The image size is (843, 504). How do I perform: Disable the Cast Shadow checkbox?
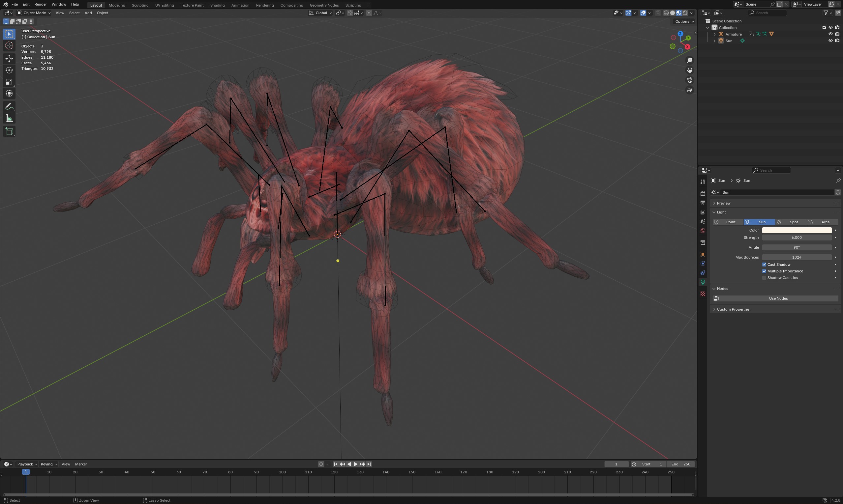tap(764, 265)
